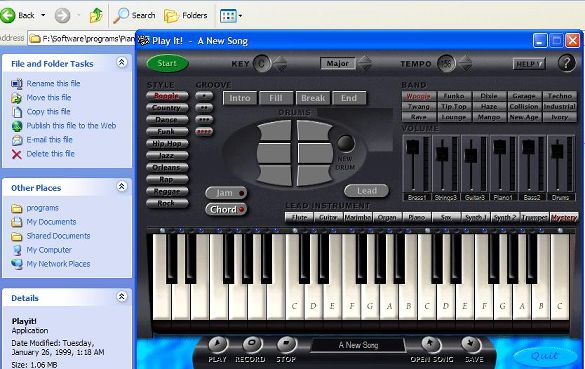Click the OPEN SONG knob icon
The height and width of the screenshot is (369, 585).
click(x=431, y=344)
